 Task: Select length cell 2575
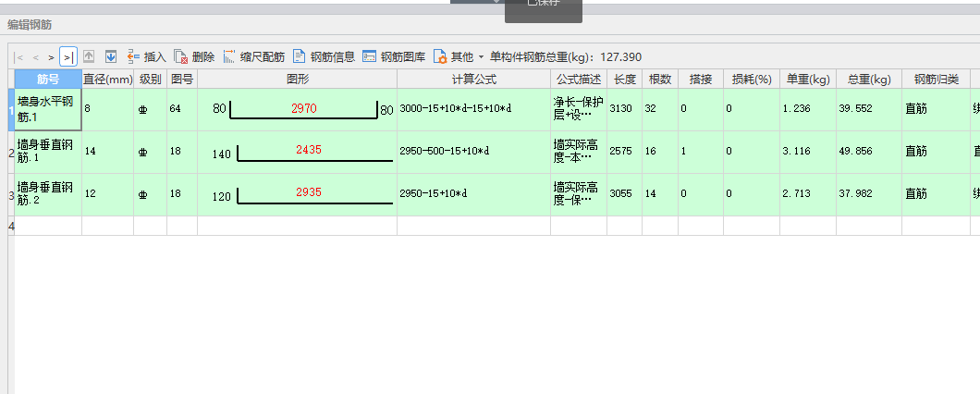[x=624, y=152]
